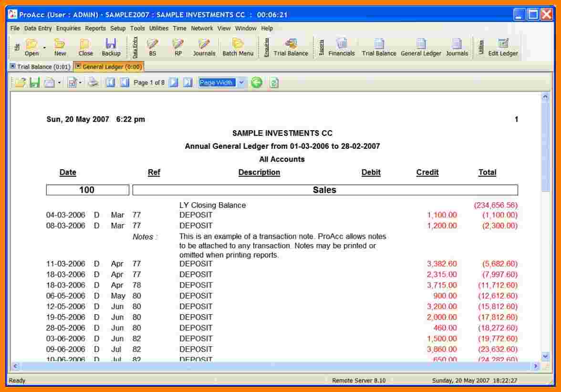561x392 pixels.
Task: Click the vertical scrollbar up arrow
Action: click(545, 96)
